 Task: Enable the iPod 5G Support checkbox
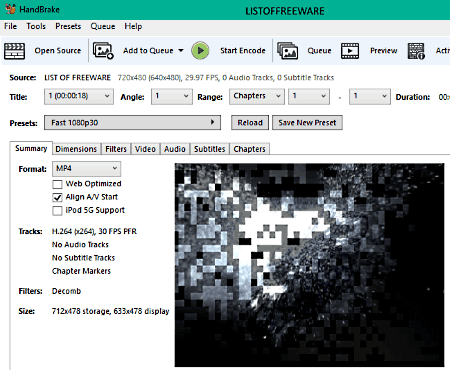coord(57,211)
